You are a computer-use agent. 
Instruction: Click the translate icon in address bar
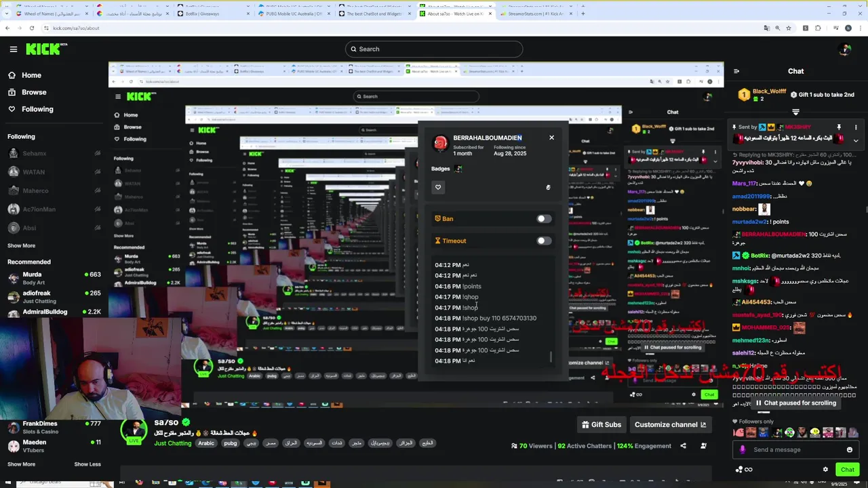[x=767, y=28]
